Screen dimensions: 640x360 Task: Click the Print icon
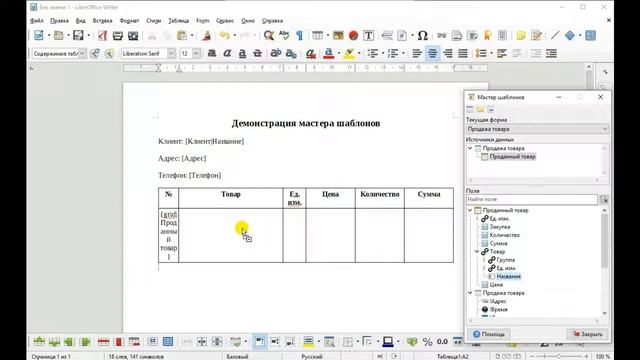[118, 36]
